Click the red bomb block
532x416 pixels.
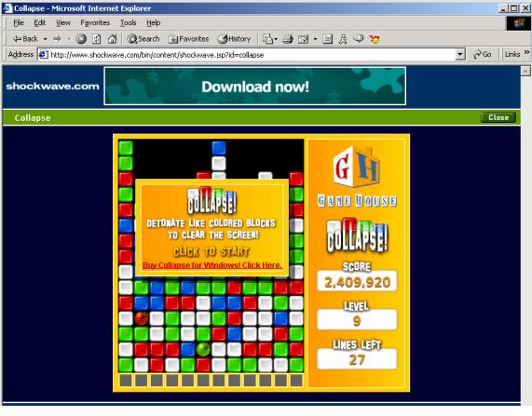[141, 318]
